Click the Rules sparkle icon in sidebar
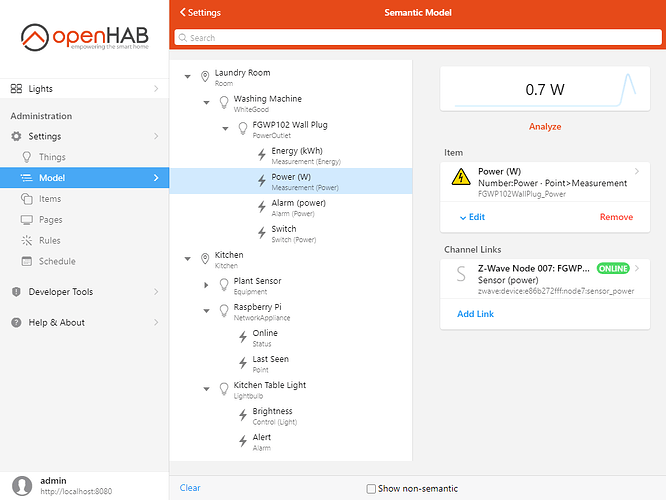This screenshot has height=500, width=666. [27, 240]
